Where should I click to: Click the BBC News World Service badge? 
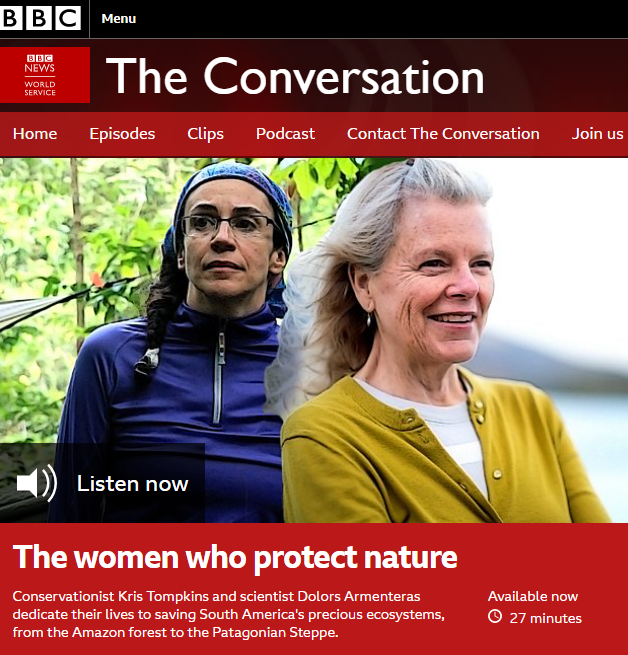[45, 75]
